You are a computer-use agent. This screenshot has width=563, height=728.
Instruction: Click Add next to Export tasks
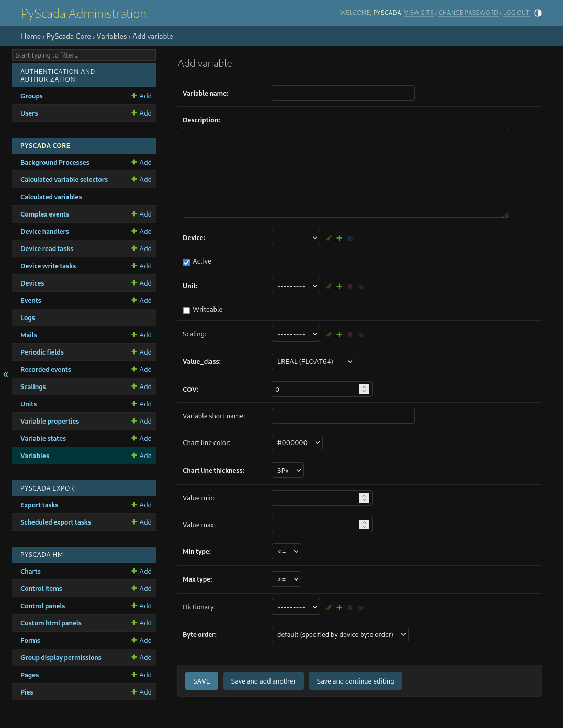tap(141, 505)
